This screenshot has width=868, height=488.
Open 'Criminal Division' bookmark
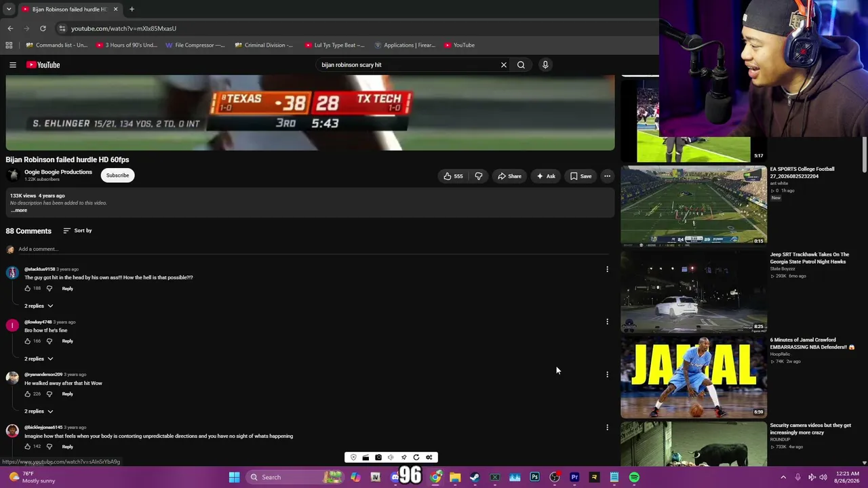[x=264, y=45]
